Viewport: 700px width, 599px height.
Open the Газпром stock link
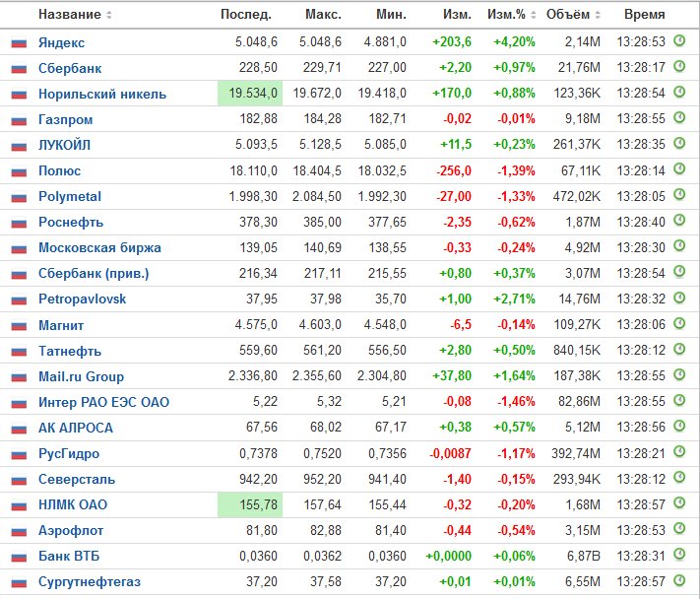(x=66, y=120)
